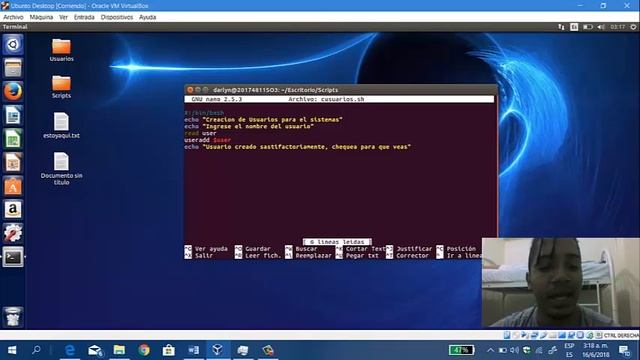The image size is (640, 360).
Task: Open the network indicator in Ubuntu panel
Action: 561,27
